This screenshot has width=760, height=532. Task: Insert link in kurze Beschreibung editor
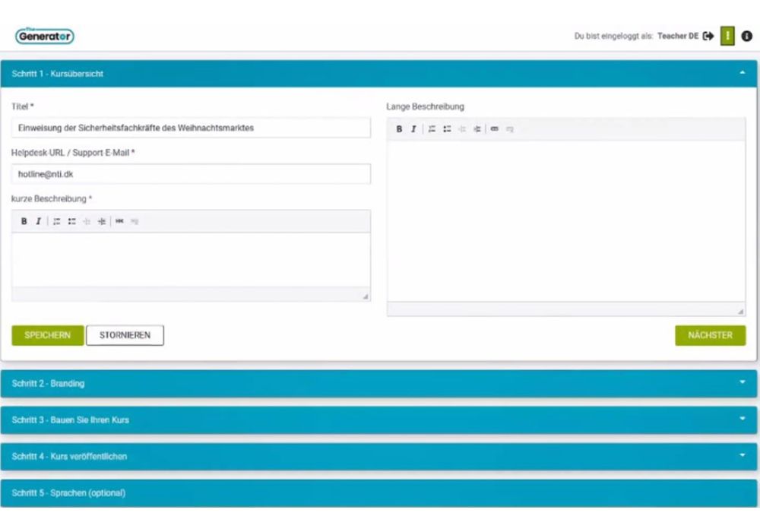(119, 221)
